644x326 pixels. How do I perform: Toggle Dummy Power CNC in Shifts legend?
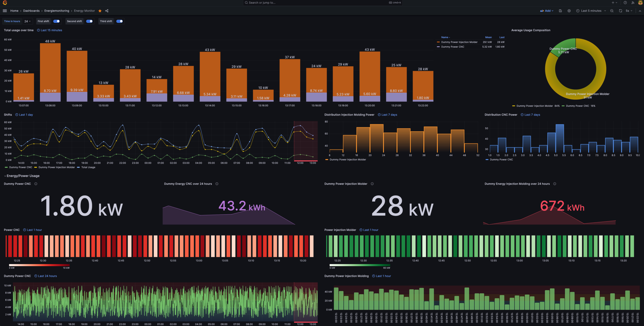(x=20, y=167)
